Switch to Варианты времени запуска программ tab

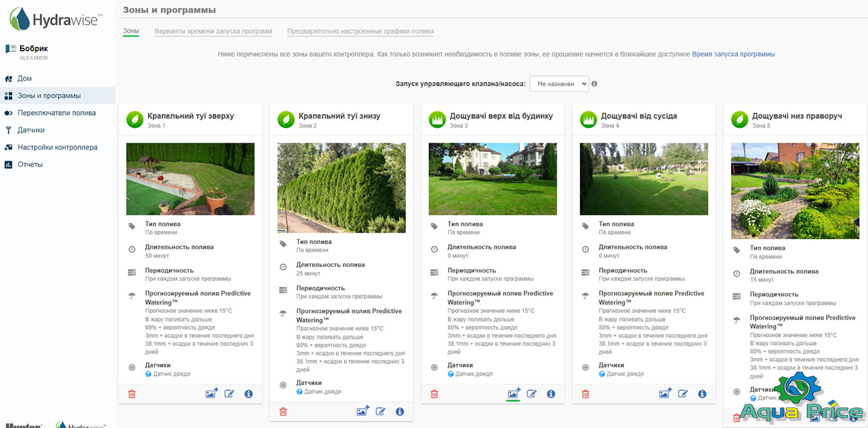point(213,31)
